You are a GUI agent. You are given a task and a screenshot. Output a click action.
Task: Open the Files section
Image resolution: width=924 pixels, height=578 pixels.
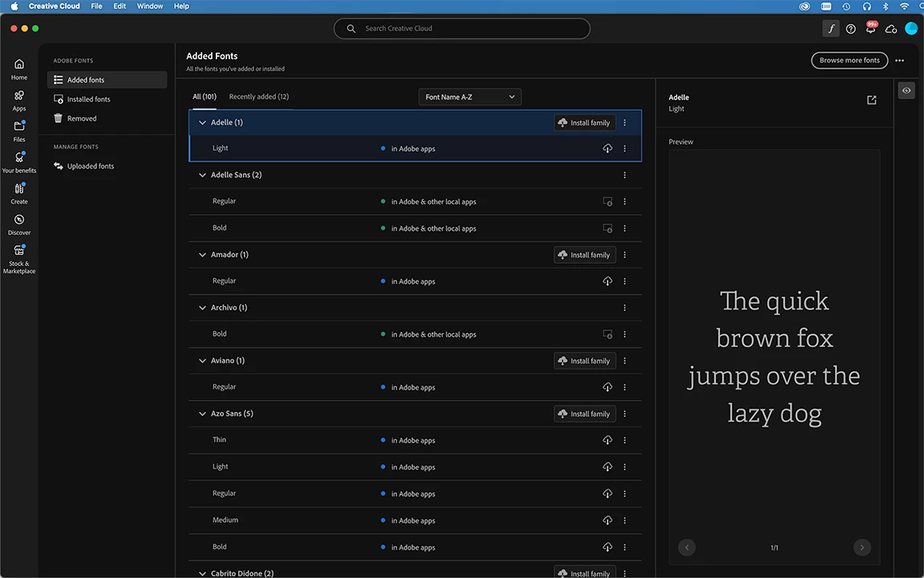click(19, 131)
